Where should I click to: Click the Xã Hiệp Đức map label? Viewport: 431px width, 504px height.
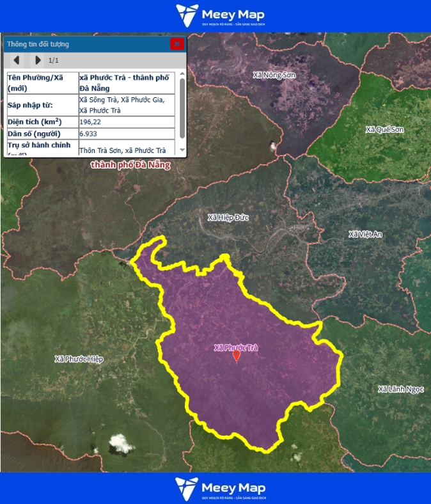point(228,218)
